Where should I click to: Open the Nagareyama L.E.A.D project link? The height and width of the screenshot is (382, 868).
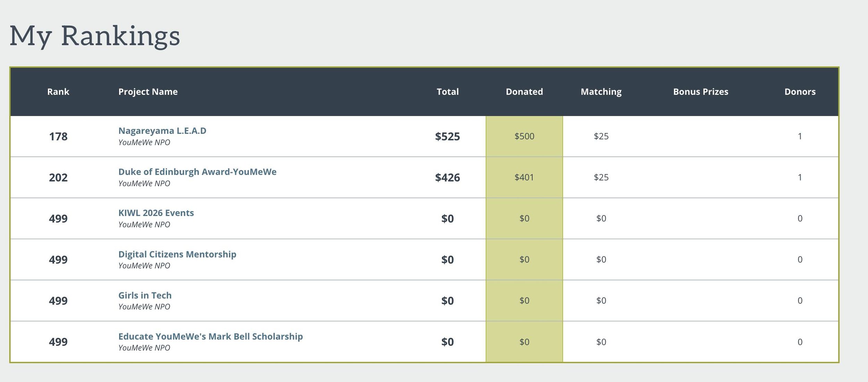pyautogui.click(x=162, y=131)
